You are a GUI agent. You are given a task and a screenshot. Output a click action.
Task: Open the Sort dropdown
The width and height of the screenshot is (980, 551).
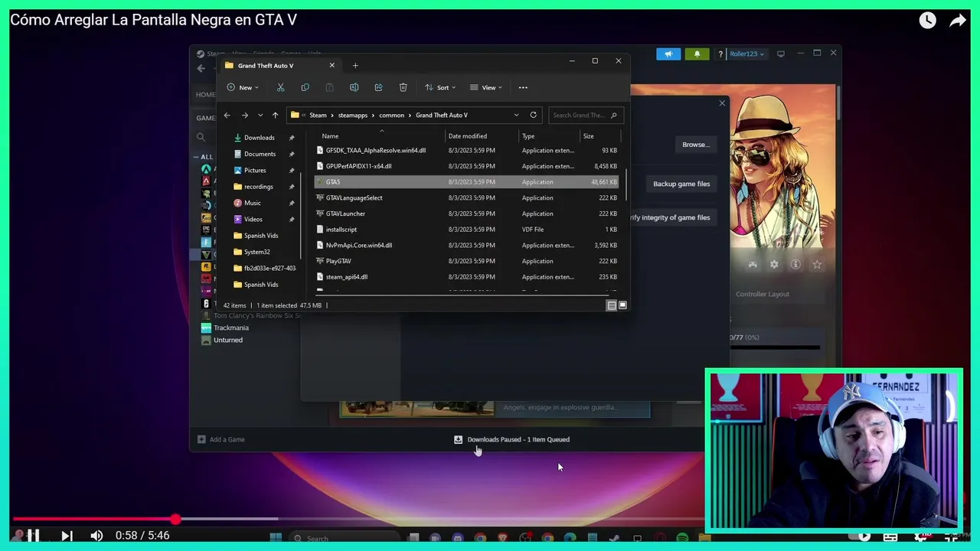coord(440,87)
